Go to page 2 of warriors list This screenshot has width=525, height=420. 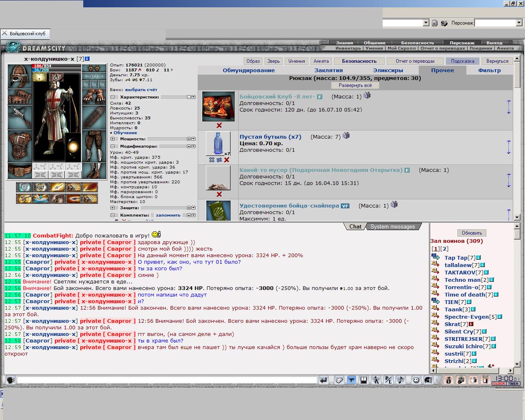pos(445,249)
